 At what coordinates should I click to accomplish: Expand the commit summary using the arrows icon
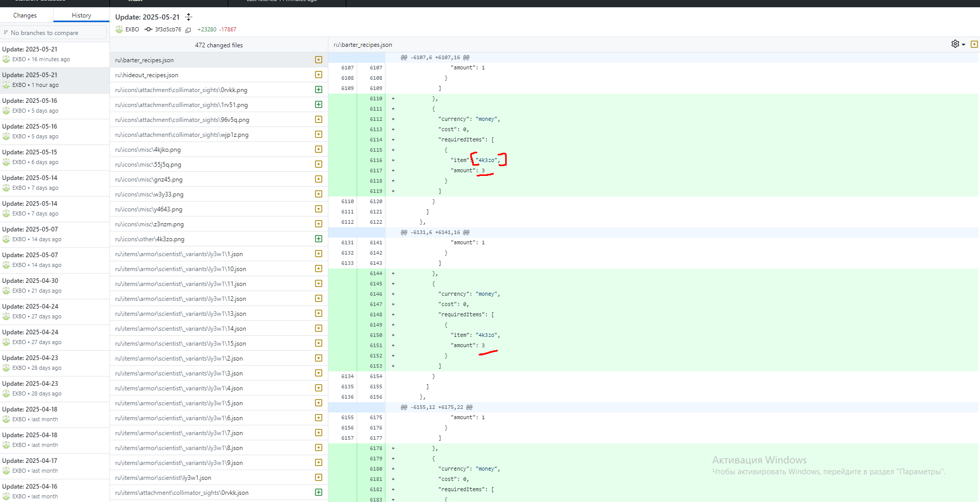pyautogui.click(x=189, y=17)
